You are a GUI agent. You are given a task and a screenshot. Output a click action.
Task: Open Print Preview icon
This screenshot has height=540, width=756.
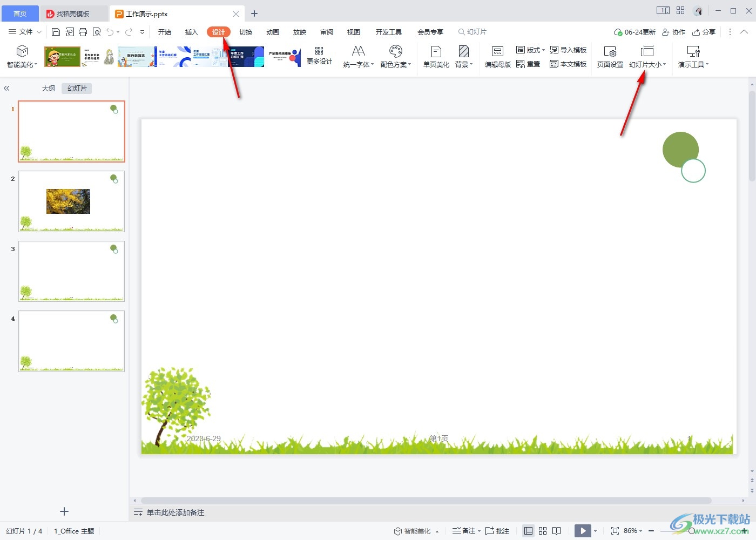tap(97, 32)
